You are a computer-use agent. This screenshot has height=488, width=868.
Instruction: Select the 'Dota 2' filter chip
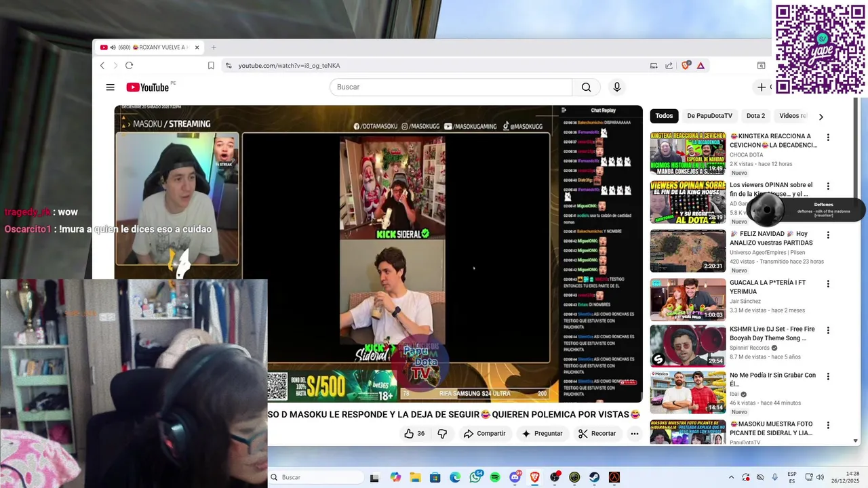click(x=755, y=116)
